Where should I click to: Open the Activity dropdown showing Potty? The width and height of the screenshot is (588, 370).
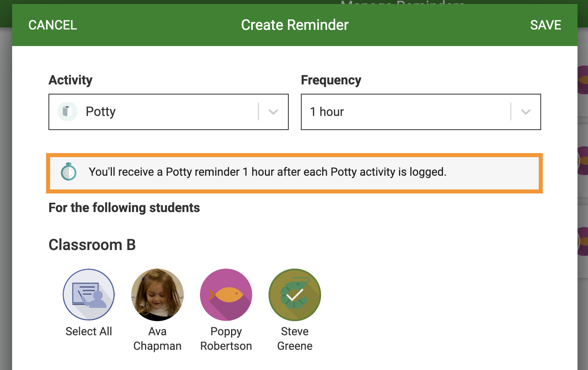(168, 112)
